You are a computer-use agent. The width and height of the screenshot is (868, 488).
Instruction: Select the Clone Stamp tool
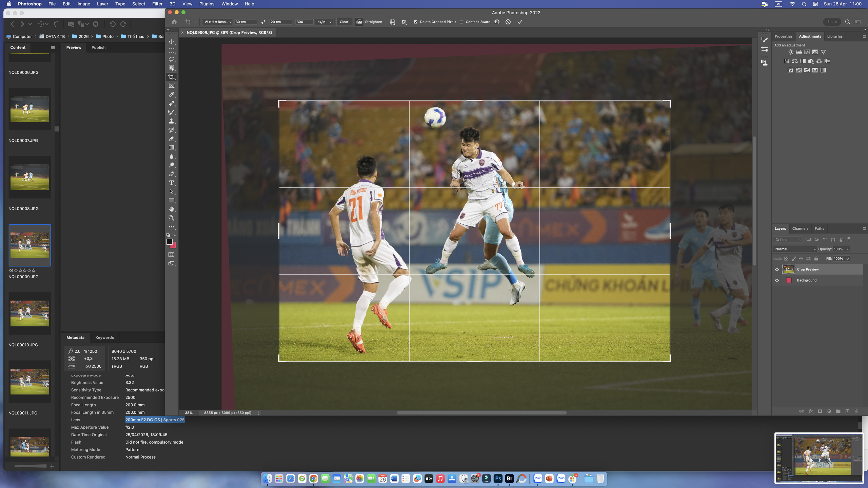tap(172, 121)
